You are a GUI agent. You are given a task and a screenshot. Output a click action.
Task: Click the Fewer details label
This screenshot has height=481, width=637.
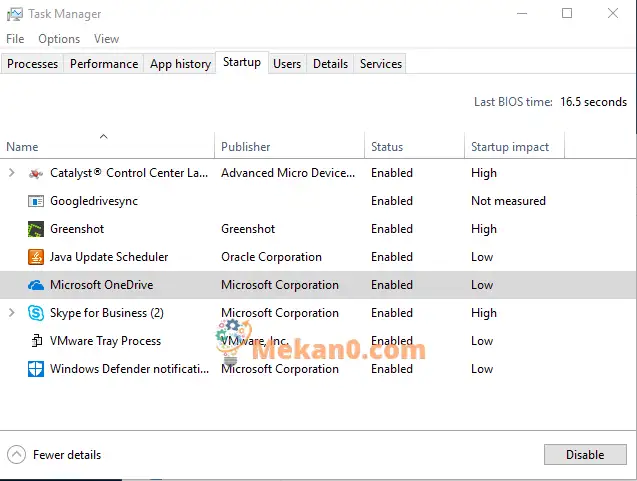(x=67, y=455)
